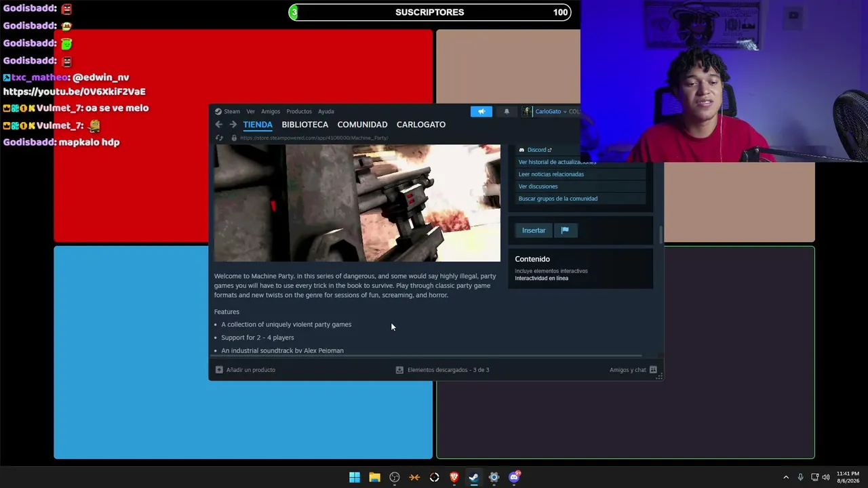
Task: Open the taskbar clock showing 11:41 PM
Action: (x=848, y=477)
